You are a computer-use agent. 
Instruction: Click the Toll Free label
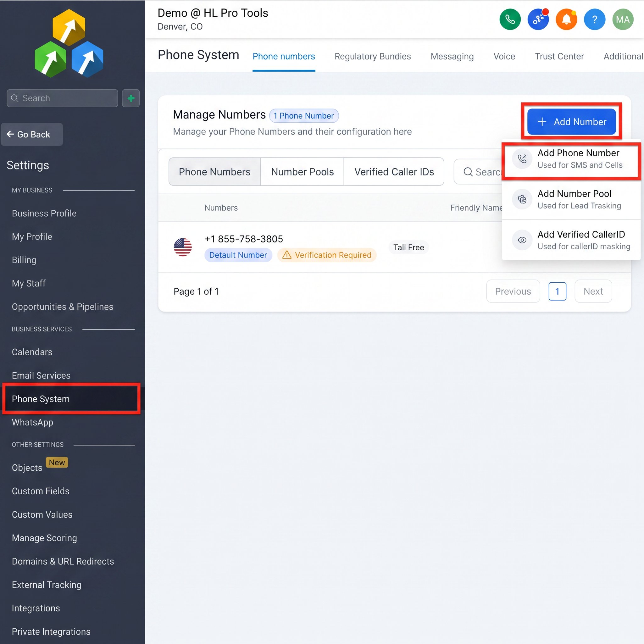tap(409, 247)
